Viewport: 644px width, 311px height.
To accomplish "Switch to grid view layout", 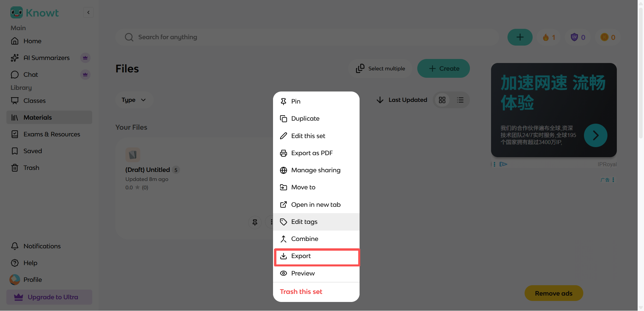I will (x=442, y=100).
